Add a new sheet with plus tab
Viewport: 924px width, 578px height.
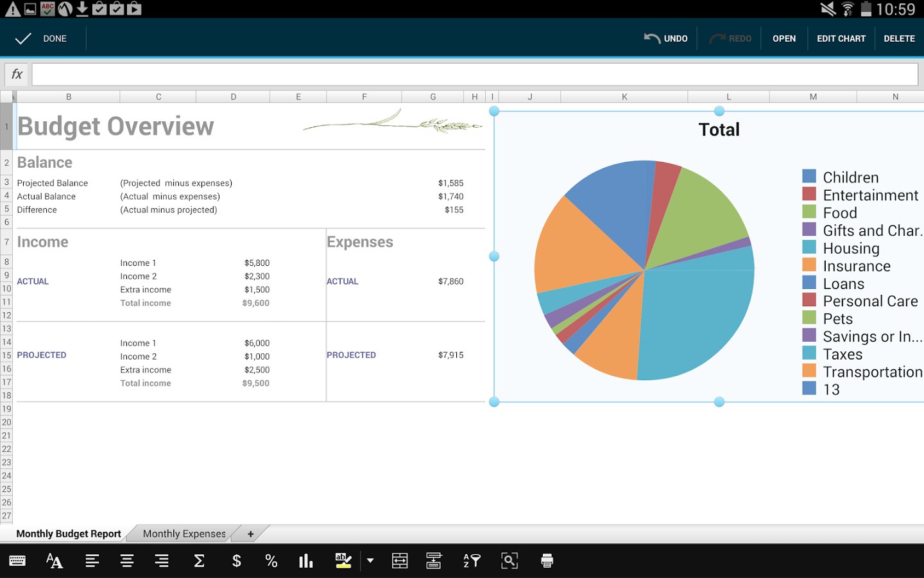coord(250,534)
